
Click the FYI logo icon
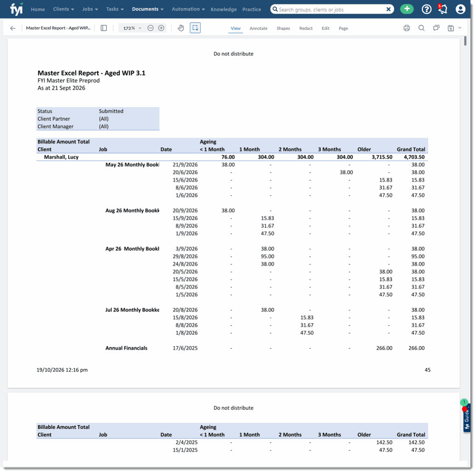17,9
